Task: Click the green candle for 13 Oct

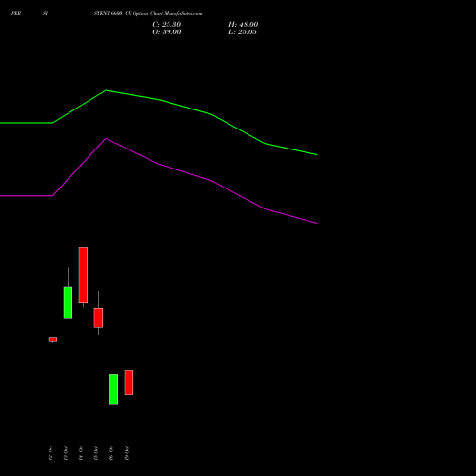Action: click(x=68, y=303)
